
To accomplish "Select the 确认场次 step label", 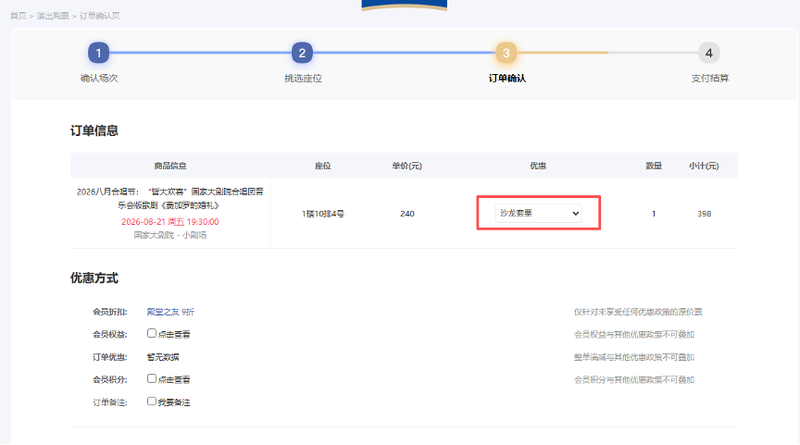I will (x=99, y=78).
